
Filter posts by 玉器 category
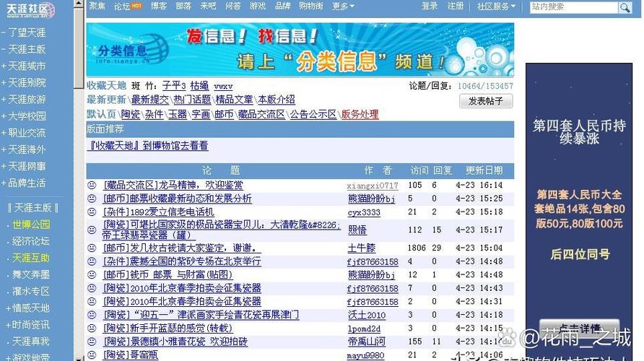[x=178, y=114]
